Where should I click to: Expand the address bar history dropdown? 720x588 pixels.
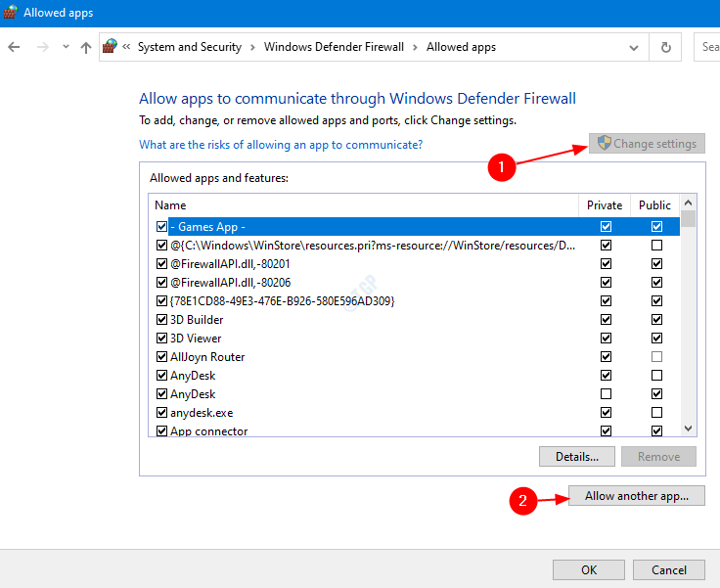[x=635, y=47]
